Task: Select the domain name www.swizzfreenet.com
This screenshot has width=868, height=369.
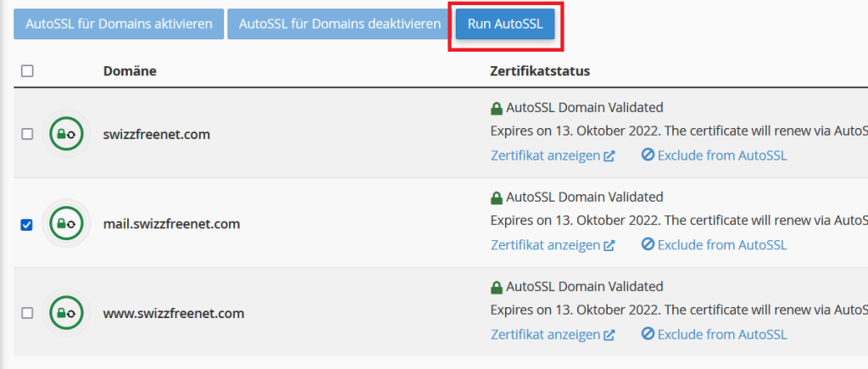Action: pos(174,314)
